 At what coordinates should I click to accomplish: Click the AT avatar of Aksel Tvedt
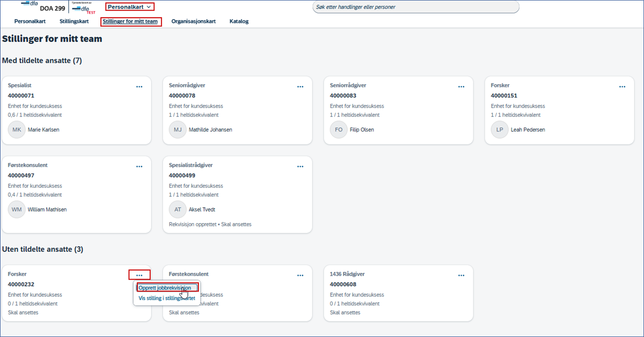point(177,210)
